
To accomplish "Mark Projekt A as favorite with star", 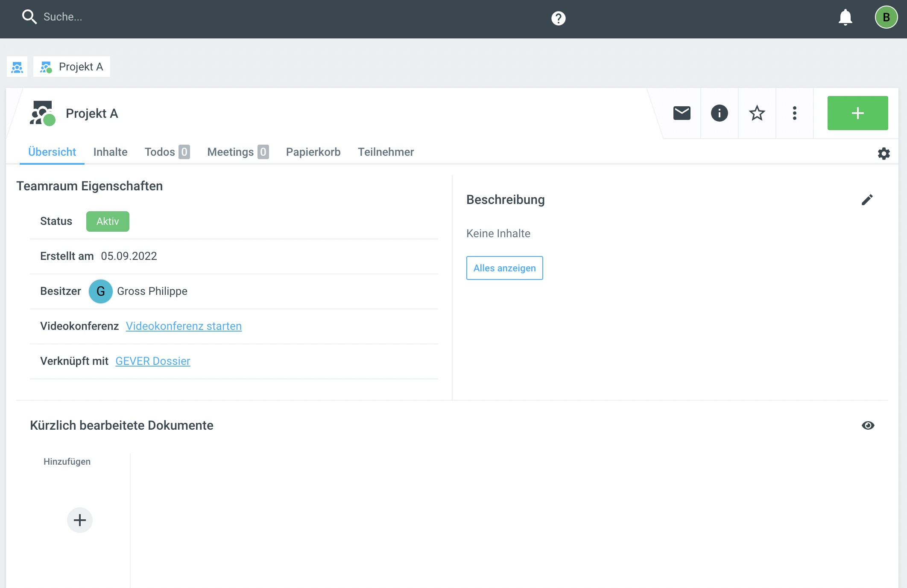I will [757, 113].
